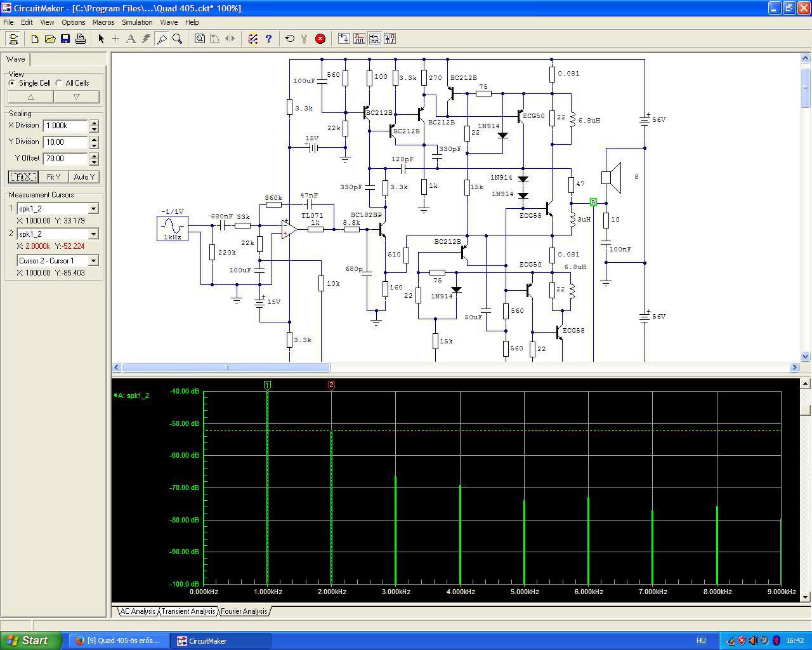This screenshot has width=812, height=650.
Task: Click the magnifying glass zoom tool
Action: click(178, 39)
